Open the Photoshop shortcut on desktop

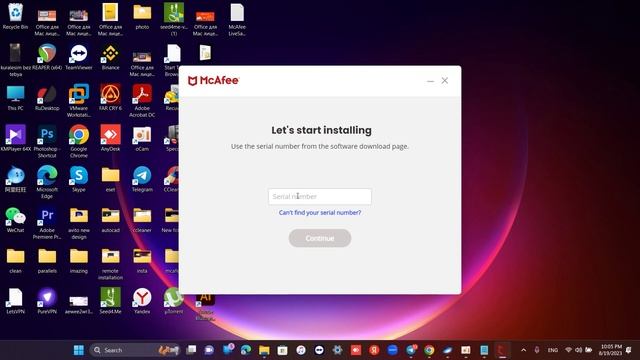click(x=47, y=141)
